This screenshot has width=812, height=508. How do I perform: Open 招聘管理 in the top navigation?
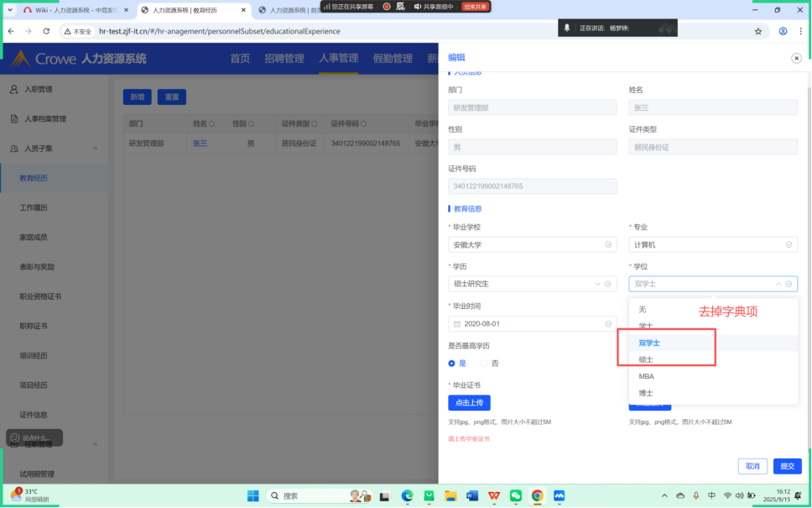pyautogui.click(x=284, y=58)
